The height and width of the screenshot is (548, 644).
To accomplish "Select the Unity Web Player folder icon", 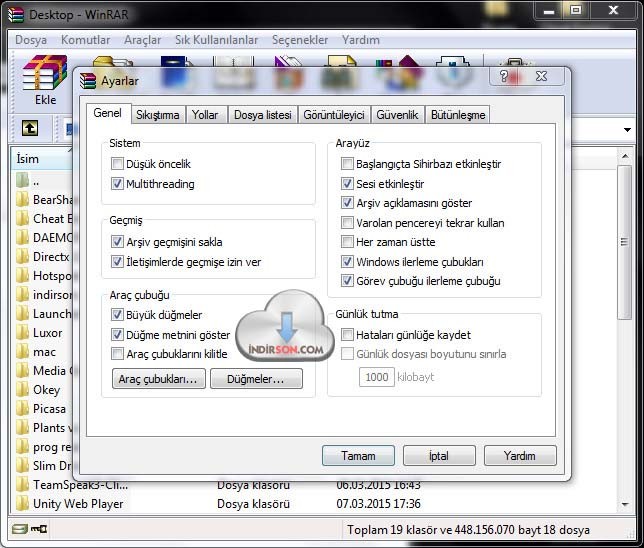I will click(22, 503).
